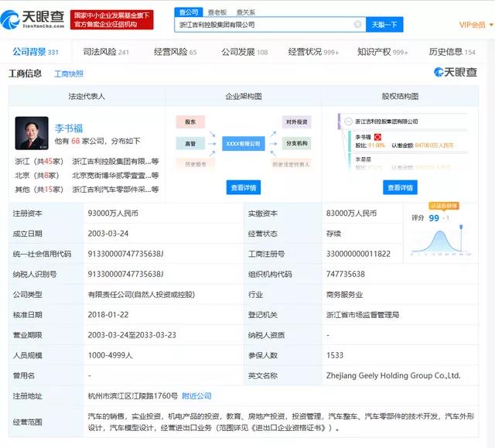This screenshot has width=495, height=448.
Task: Click the portrait photo of 李书福
Action: [x=32, y=133]
